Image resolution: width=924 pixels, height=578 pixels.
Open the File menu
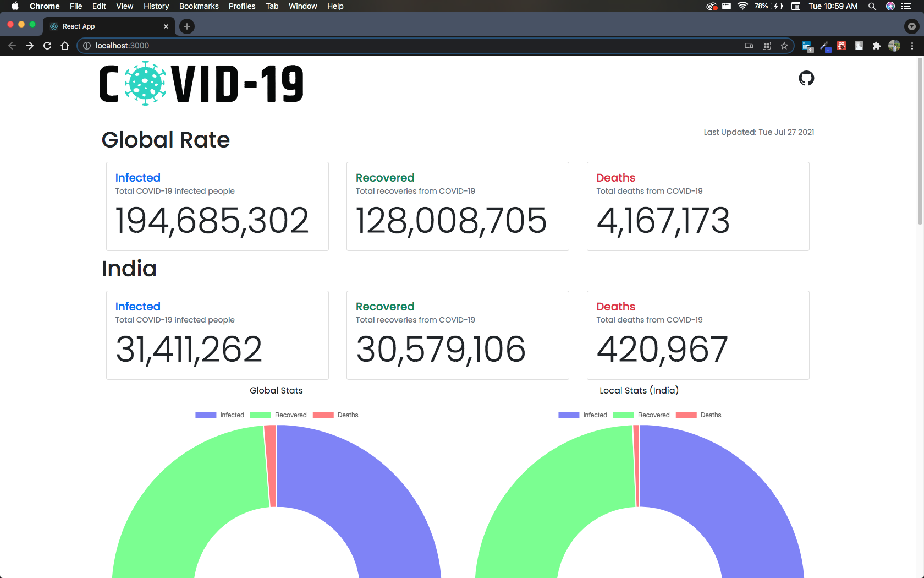(76, 6)
